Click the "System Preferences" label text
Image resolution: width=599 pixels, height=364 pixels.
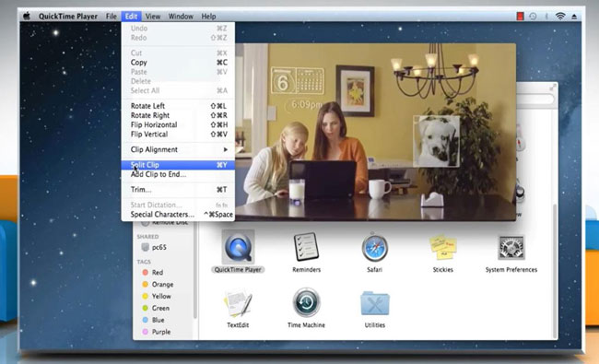tap(511, 270)
